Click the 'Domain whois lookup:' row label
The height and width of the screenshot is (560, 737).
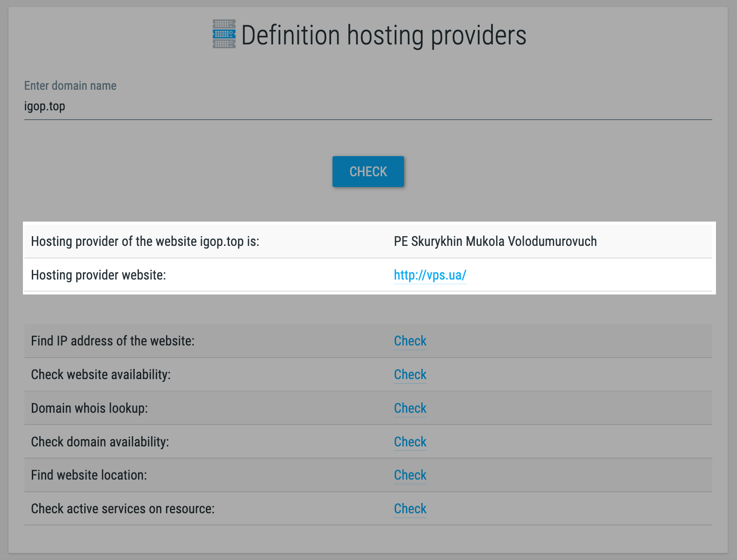(89, 408)
